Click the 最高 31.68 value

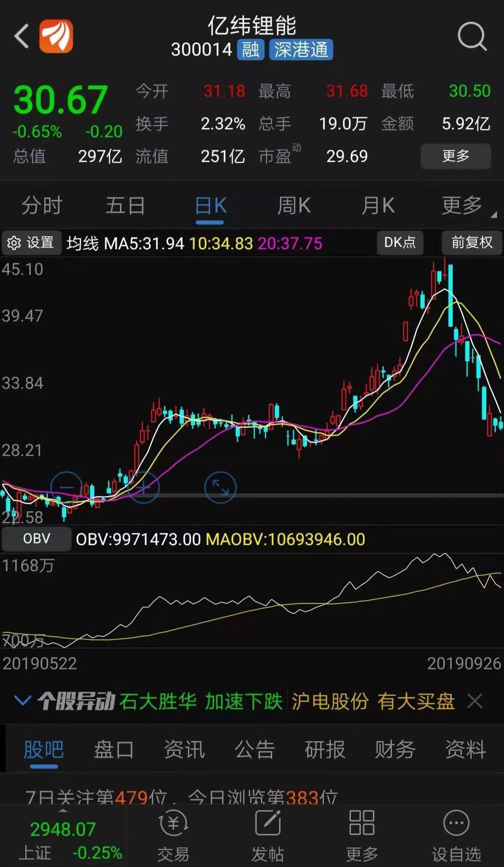pyautogui.click(x=347, y=91)
